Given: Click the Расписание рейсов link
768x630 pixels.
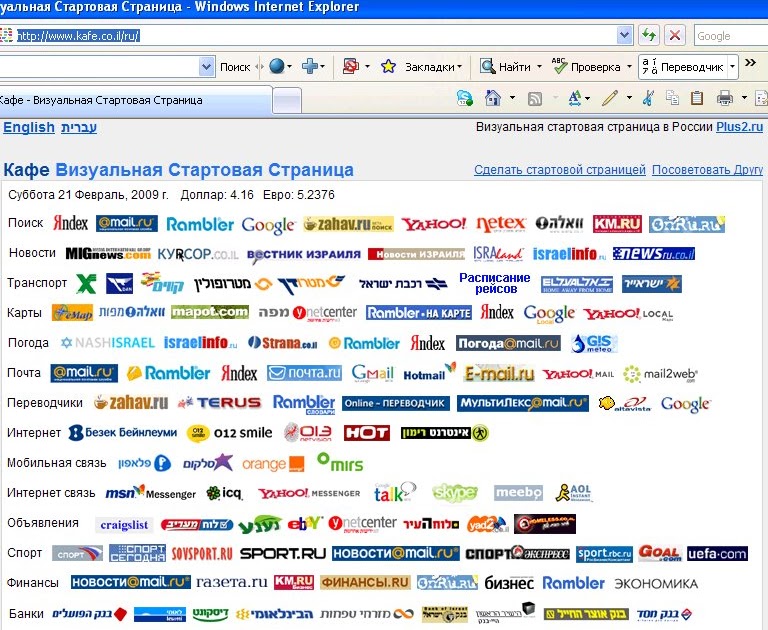Looking at the screenshot, I should click(x=495, y=283).
